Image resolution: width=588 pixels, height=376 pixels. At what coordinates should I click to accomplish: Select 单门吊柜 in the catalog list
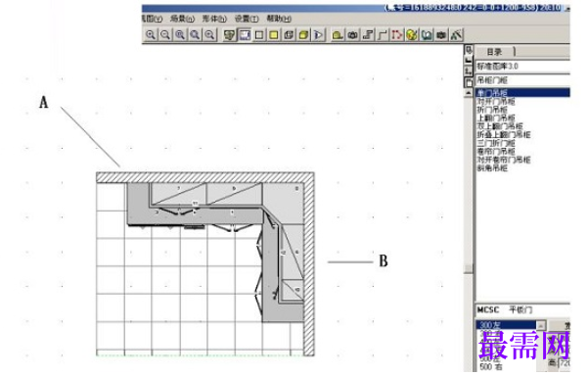522,93
